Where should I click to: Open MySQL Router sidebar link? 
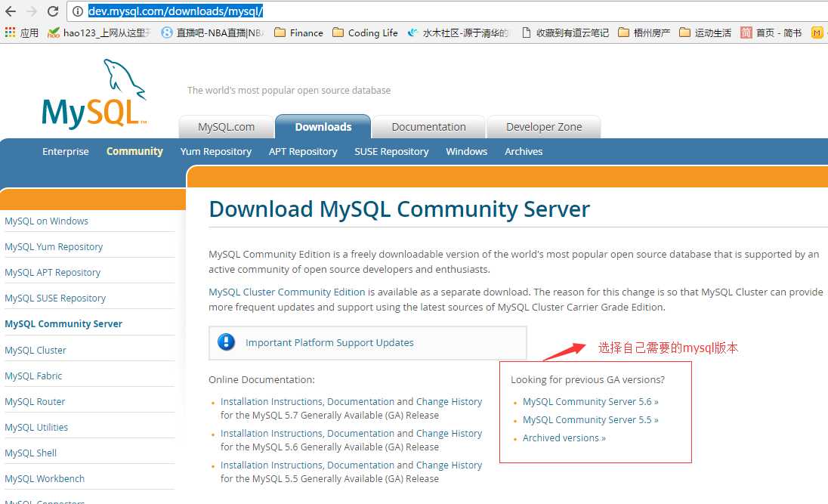[x=35, y=401]
